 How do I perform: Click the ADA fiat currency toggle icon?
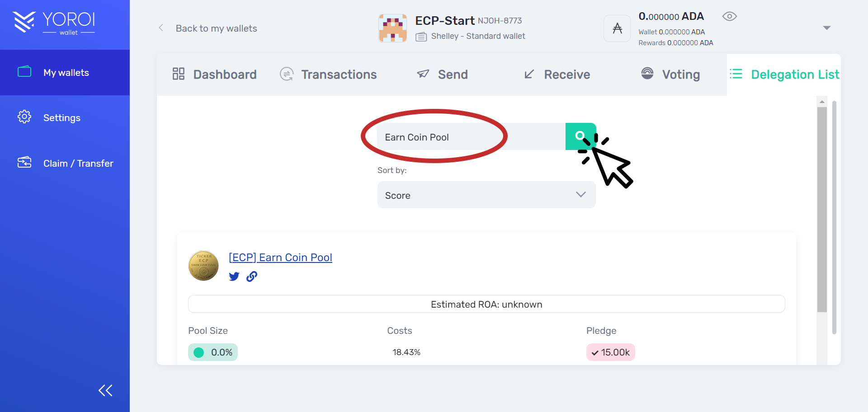pos(617,28)
